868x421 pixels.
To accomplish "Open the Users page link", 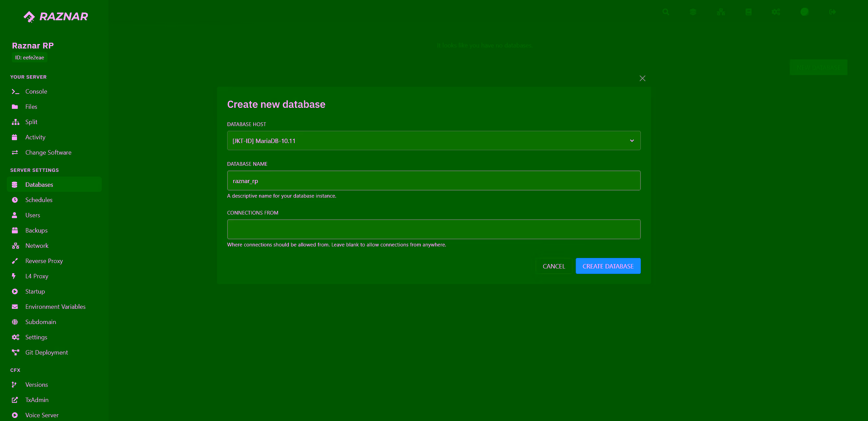I will [54, 215].
